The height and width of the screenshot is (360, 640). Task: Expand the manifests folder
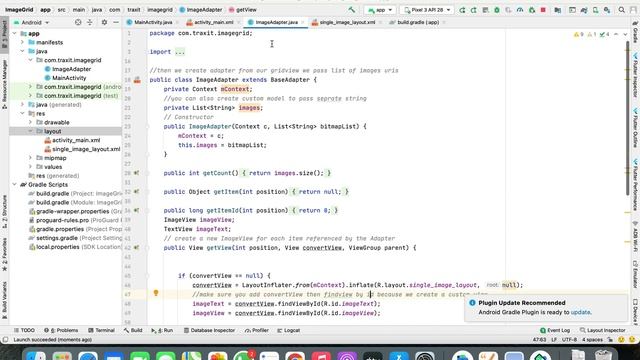click(x=22, y=42)
